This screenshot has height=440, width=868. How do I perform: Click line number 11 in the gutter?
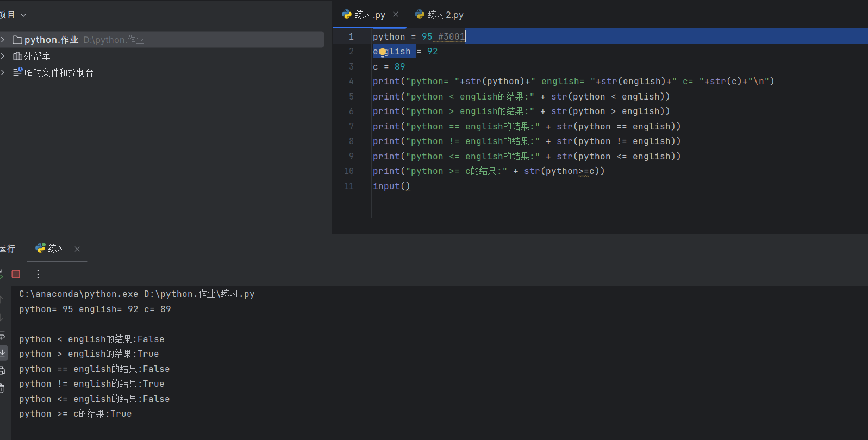tap(349, 186)
